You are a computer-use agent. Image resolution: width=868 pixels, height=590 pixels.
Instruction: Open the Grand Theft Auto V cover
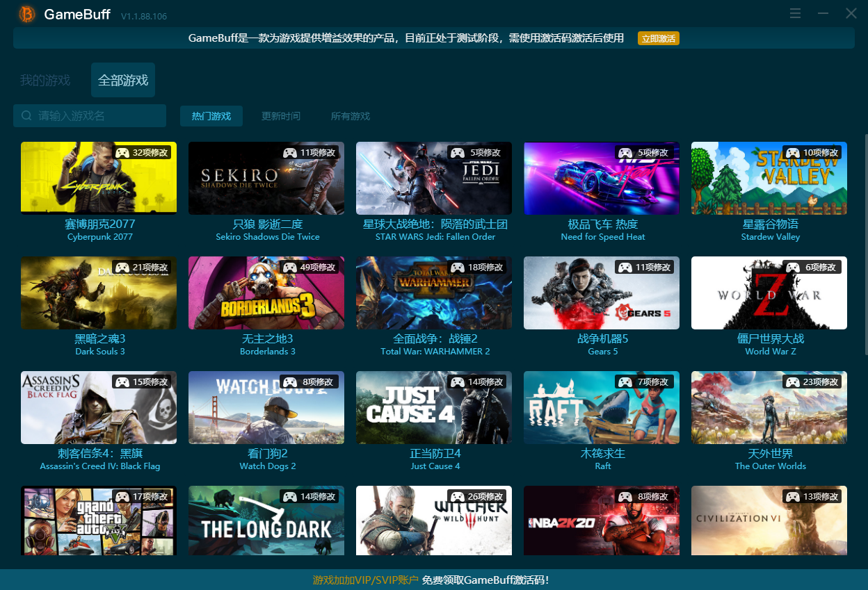99,521
